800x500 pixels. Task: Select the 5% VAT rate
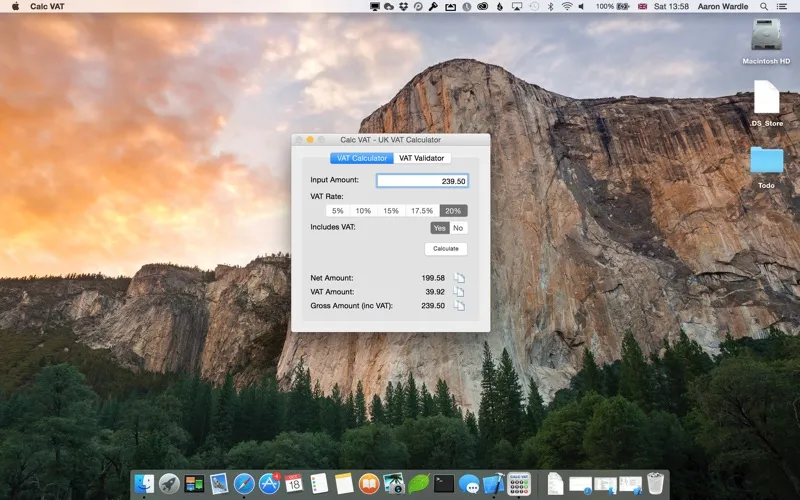[x=337, y=211]
